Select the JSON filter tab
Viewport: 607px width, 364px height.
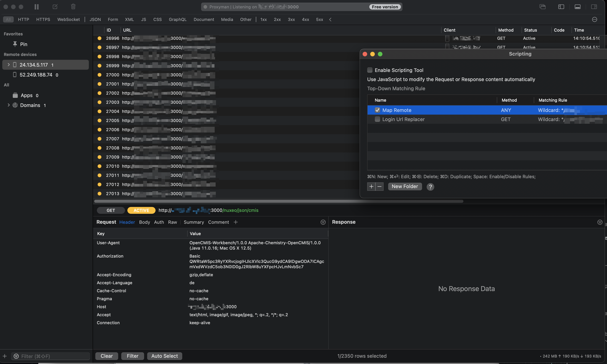[x=95, y=19]
